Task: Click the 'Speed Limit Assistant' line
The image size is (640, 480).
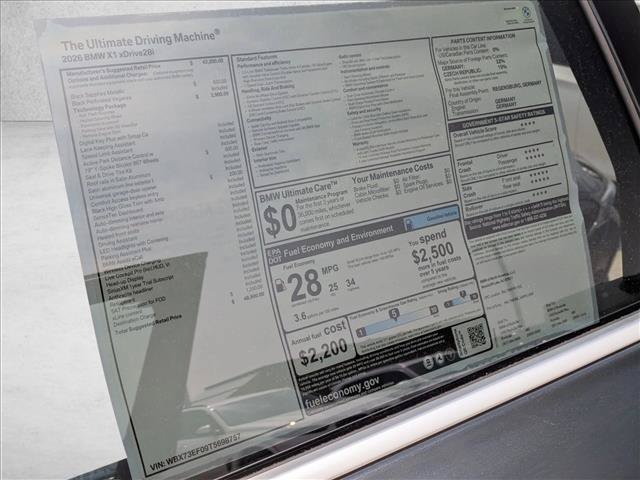Action: [107, 153]
